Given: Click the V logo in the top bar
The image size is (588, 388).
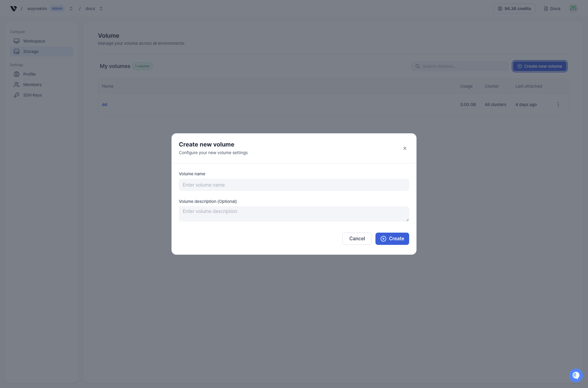Looking at the screenshot, I should pyautogui.click(x=13, y=8).
